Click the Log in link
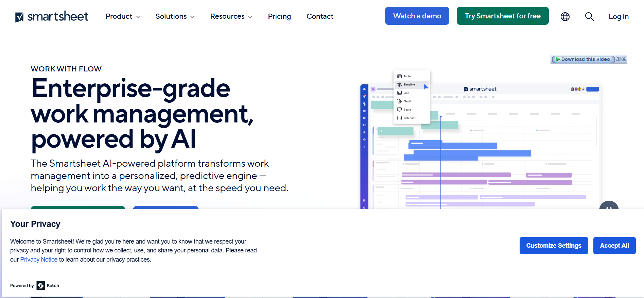 pyautogui.click(x=619, y=17)
